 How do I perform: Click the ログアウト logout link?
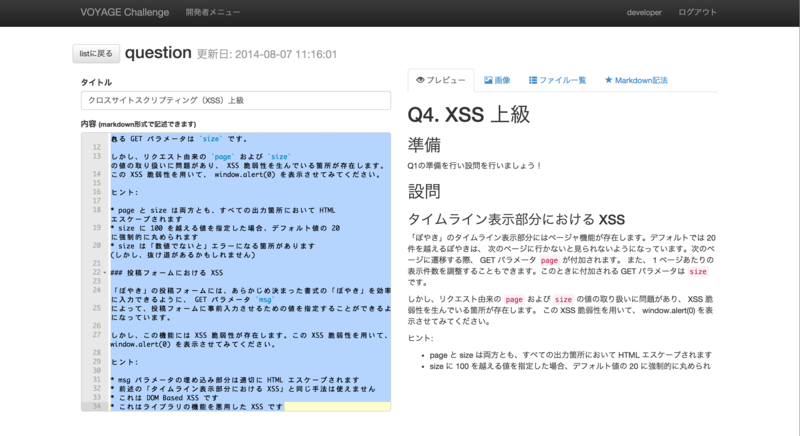(x=697, y=12)
